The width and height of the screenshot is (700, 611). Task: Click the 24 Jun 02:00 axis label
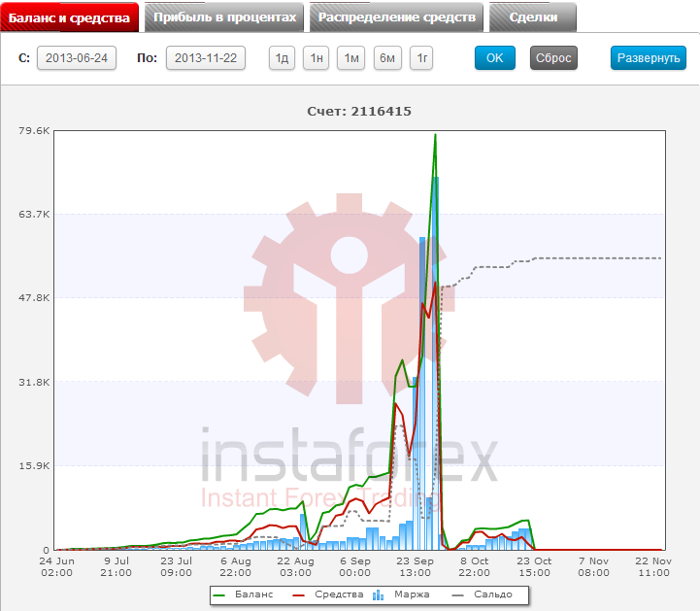tap(56, 566)
